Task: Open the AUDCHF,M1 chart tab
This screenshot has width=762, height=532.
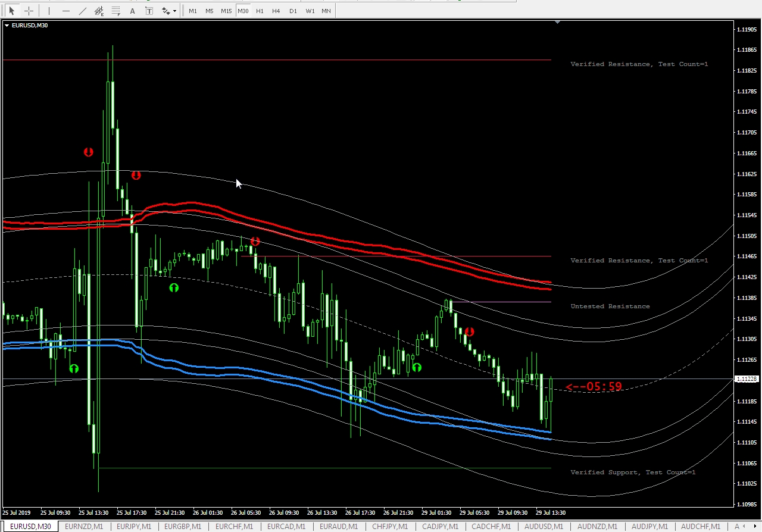Action: (700, 527)
